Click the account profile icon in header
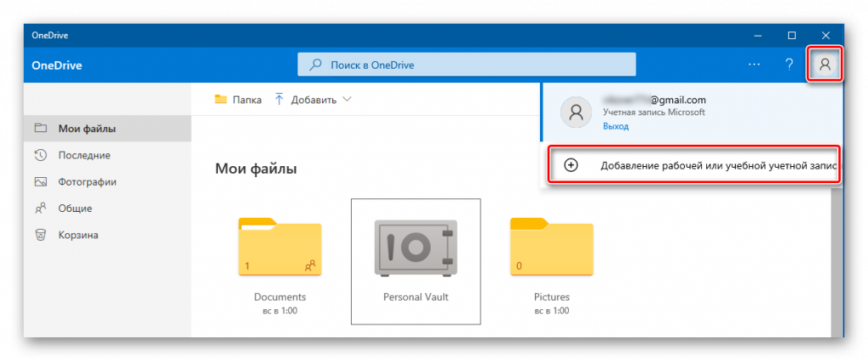This screenshot has width=868, height=361. [x=825, y=64]
